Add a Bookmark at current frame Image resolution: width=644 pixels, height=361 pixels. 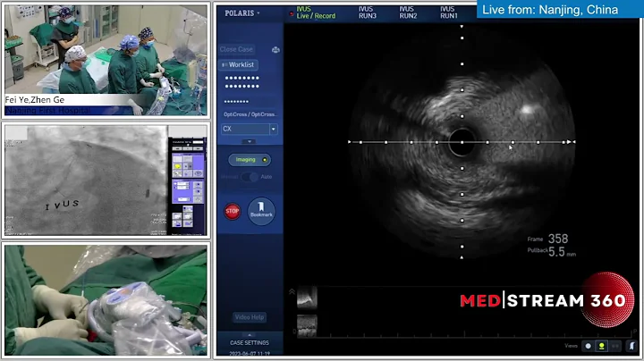261,211
